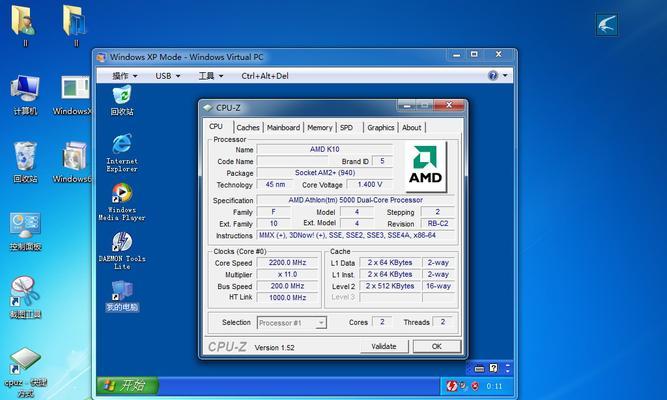667x400 pixels.
Task: Open the Windows6 desktop icon
Action: point(72,163)
